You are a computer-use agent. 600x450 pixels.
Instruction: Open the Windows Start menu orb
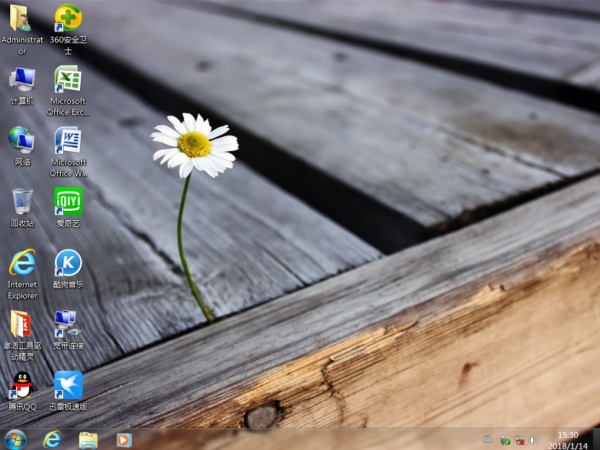click(15, 440)
